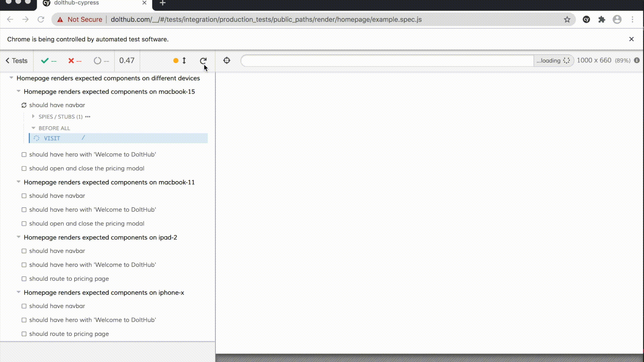Click the Chrome profile avatar
Viewport: 644px width, 362px height.
pos(617,19)
